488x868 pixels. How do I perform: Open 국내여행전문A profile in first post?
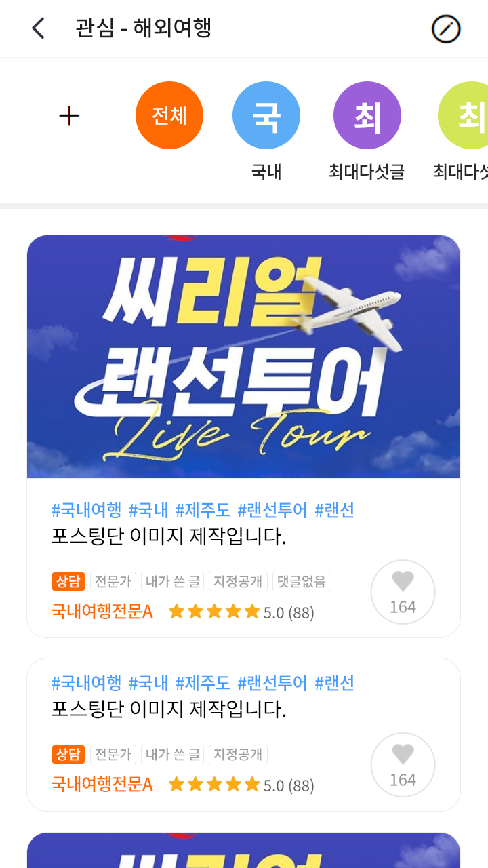tap(102, 612)
